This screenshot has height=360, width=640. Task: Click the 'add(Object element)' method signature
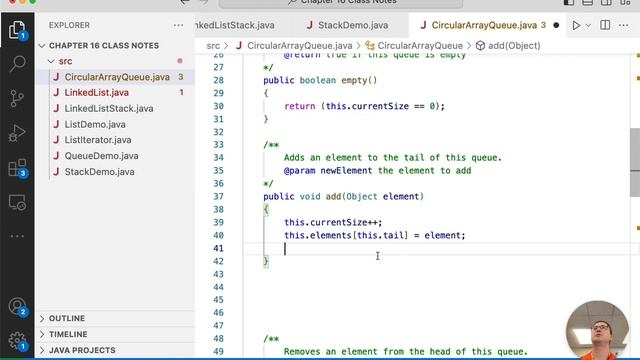(375, 197)
